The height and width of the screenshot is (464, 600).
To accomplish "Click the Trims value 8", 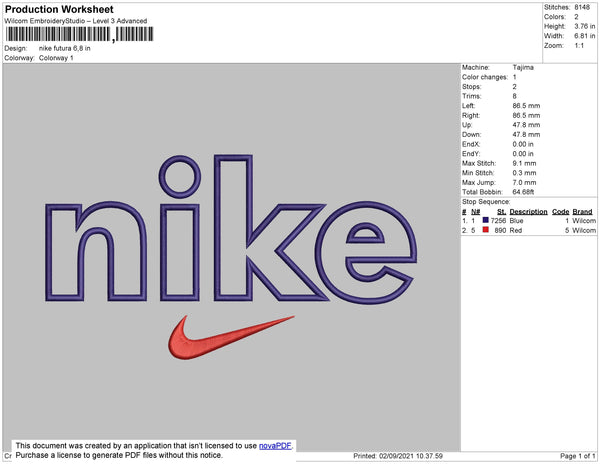I will tap(514, 96).
